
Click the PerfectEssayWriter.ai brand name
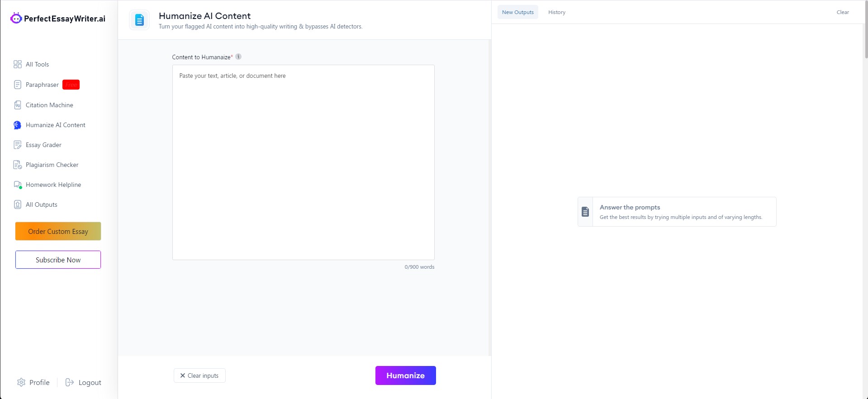65,19
